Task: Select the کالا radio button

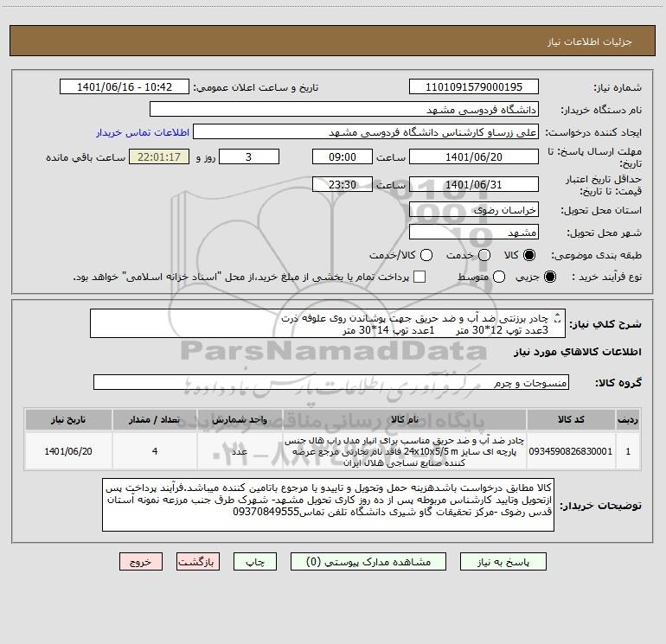Action: coord(529,255)
